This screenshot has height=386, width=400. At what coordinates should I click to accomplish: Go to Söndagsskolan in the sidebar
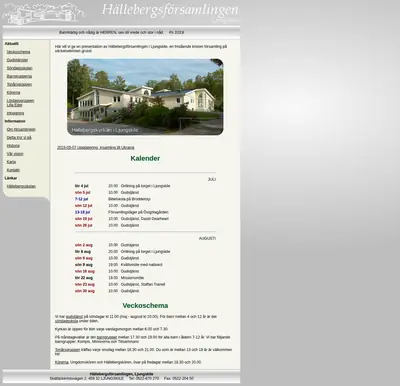(x=20, y=68)
